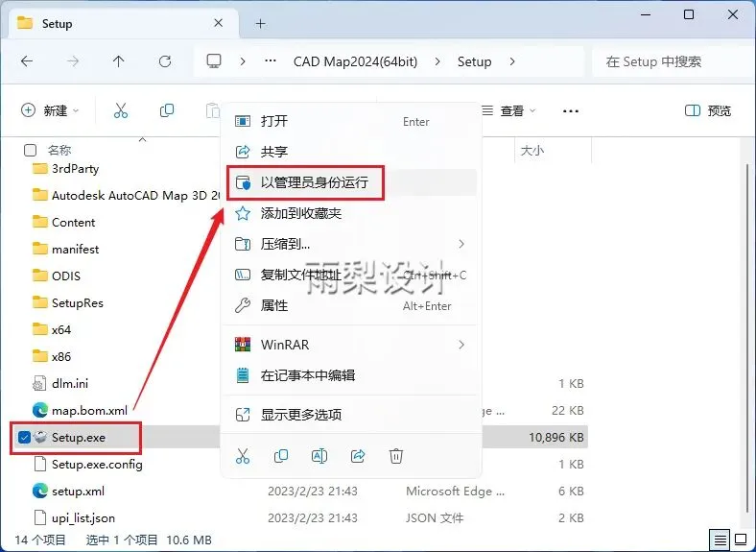Close the Setup tab
Screen dimensions: 756x552
218,23
